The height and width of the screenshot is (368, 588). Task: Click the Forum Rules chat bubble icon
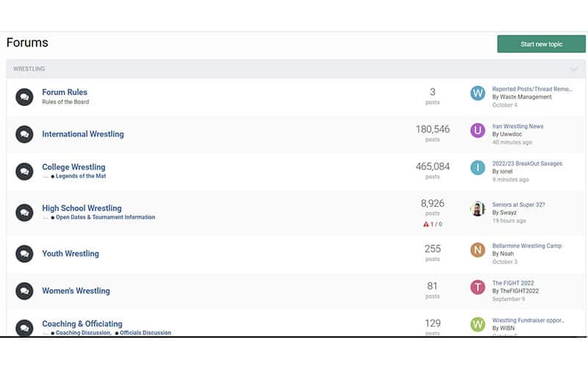tap(24, 96)
